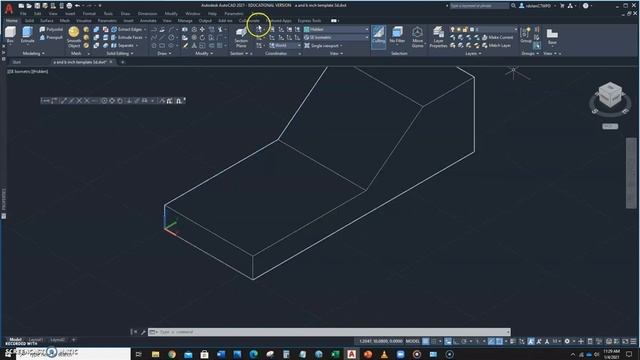Create a new drawing tab with plus button

[122, 62]
